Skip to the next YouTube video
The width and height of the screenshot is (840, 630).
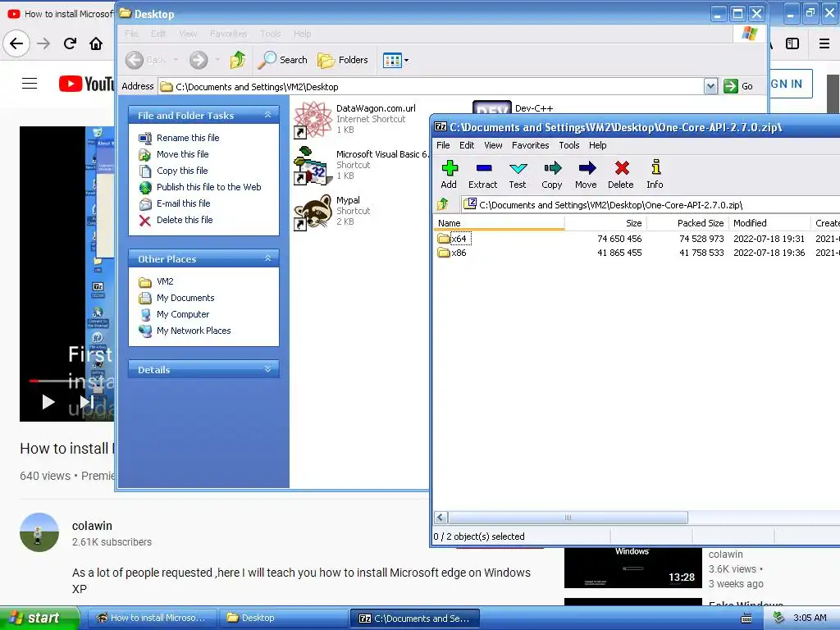coord(86,402)
